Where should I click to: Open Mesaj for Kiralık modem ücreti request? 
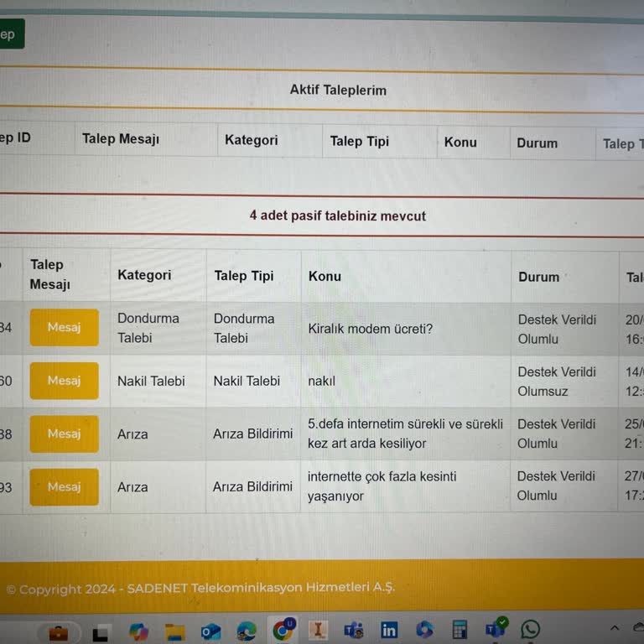[64, 327]
